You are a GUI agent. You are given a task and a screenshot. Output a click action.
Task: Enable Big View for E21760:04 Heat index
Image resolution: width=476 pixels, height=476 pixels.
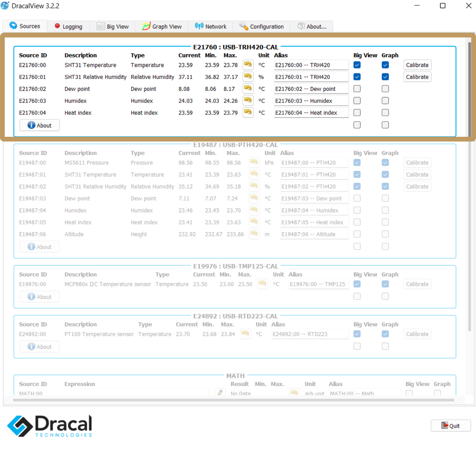357,112
